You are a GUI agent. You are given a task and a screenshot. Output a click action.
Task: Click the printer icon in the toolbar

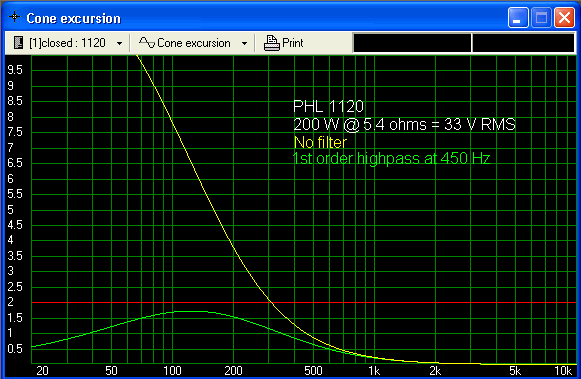272,43
